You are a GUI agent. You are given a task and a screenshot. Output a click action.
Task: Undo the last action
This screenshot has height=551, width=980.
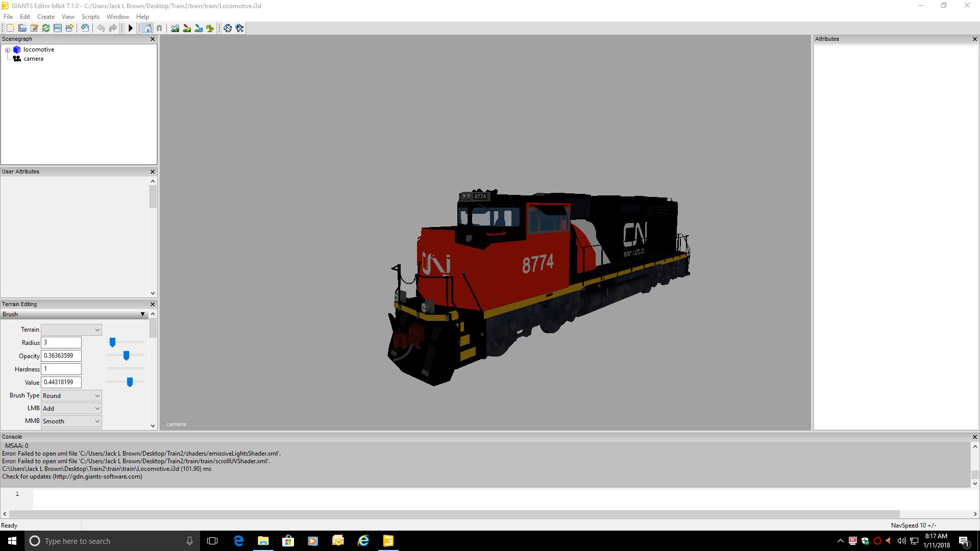coord(101,28)
